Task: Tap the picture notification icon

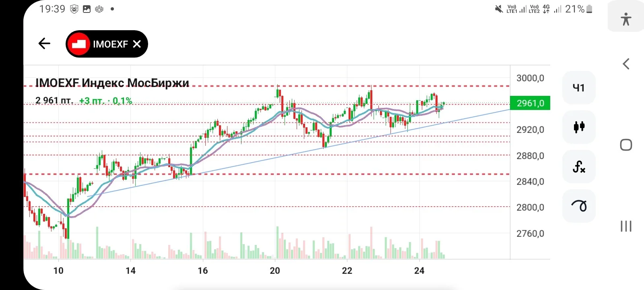Action: click(x=87, y=9)
